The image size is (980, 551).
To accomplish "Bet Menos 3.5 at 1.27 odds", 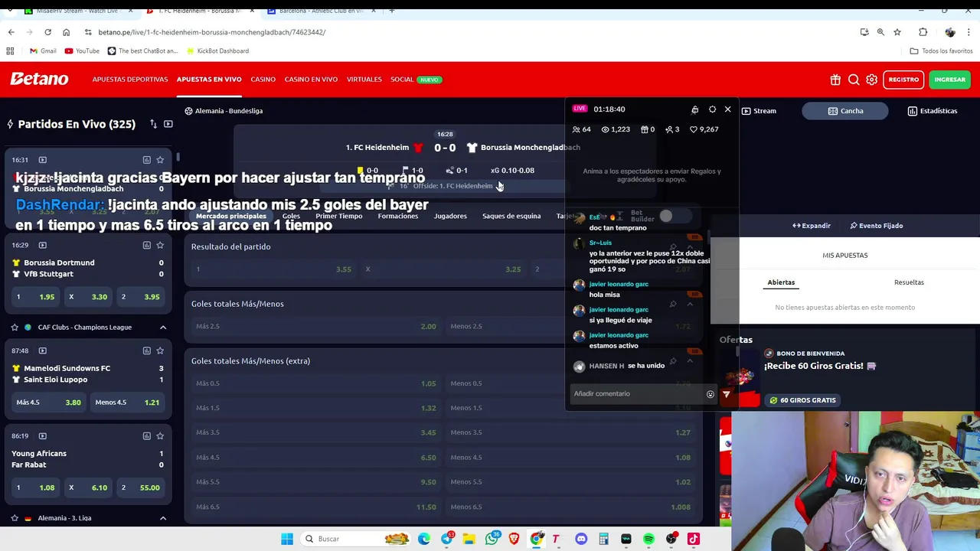I will (570, 432).
